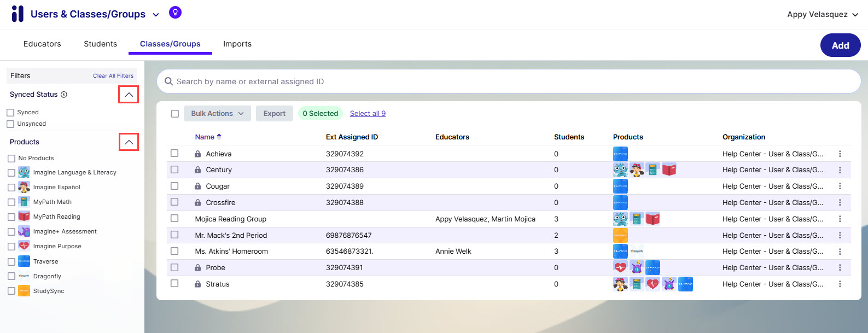
Task: Collapse the Products filter section
Action: pyautogui.click(x=129, y=142)
